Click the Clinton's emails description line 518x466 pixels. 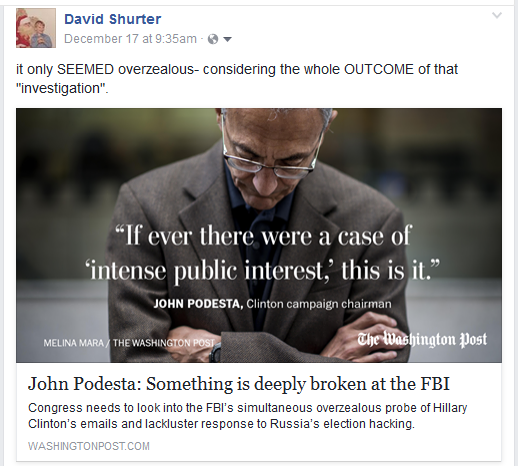pos(221,424)
